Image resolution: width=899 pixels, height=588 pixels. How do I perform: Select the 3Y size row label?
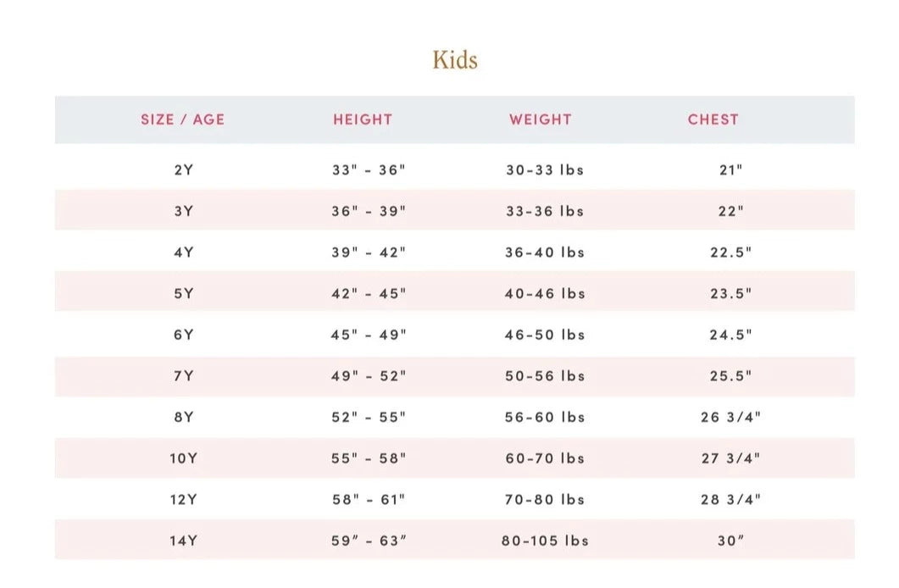click(184, 211)
